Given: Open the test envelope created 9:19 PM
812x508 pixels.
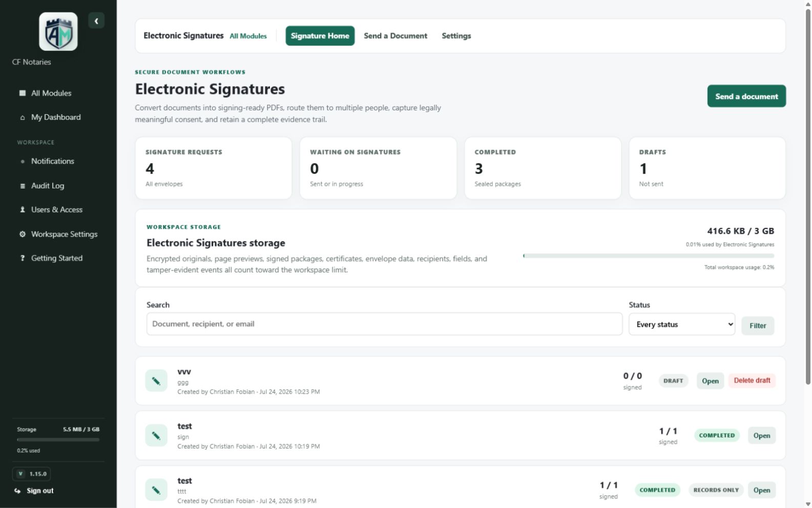Looking at the screenshot, I should click(762, 490).
